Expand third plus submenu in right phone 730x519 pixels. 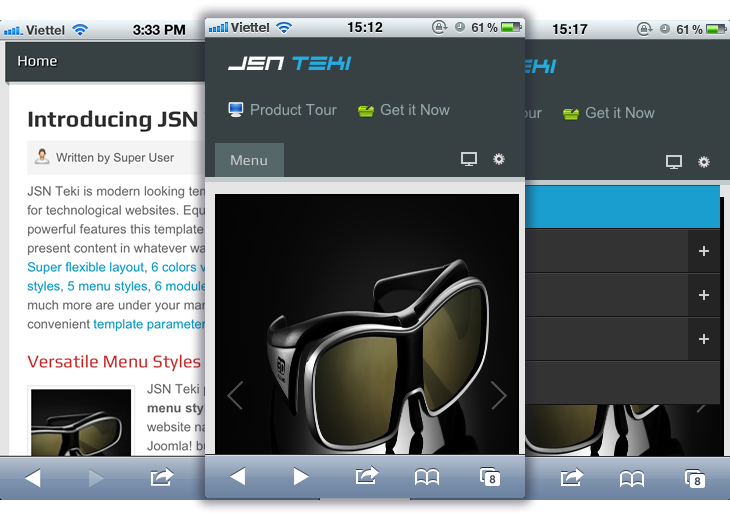click(x=703, y=339)
